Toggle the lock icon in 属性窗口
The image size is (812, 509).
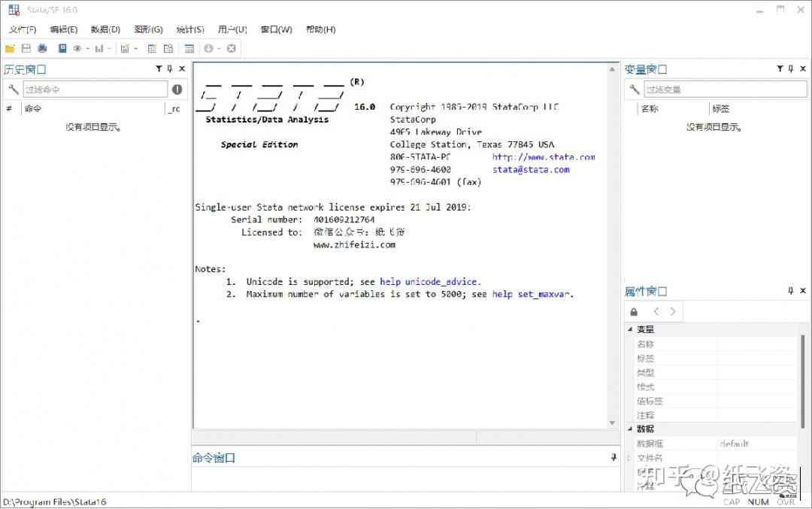point(634,311)
